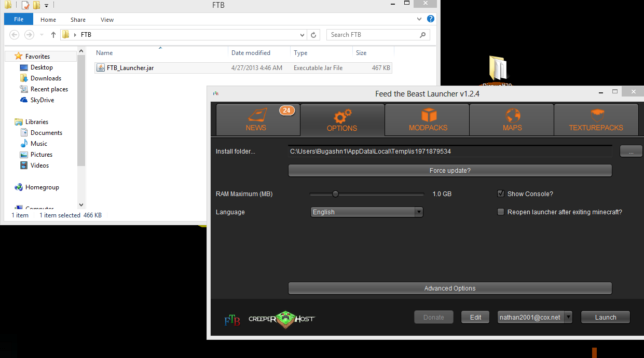Open Downloads in the navigation pane
Viewport: 644px width, 358px height.
tap(46, 78)
